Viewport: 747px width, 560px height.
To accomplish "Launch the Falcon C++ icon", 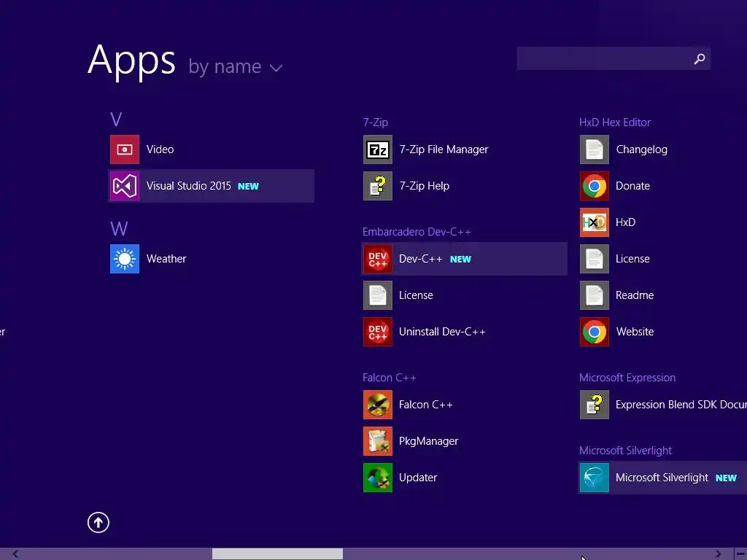I will click(378, 404).
